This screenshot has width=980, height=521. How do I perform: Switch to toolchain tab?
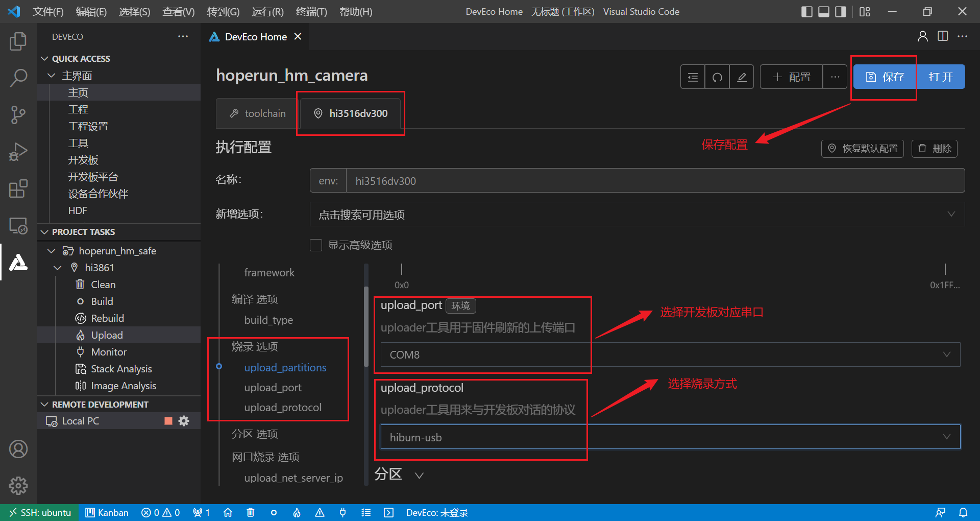tap(258, 113)
